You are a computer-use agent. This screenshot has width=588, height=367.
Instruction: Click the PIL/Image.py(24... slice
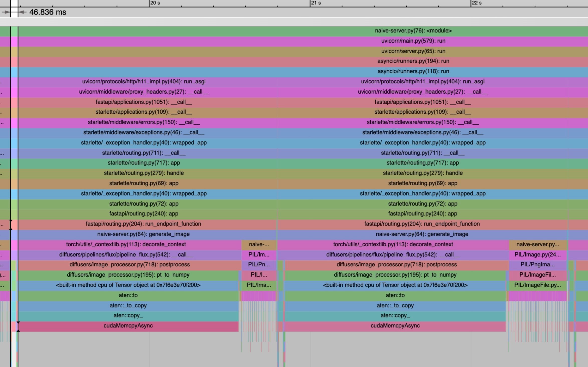click(x=538, y=255)
